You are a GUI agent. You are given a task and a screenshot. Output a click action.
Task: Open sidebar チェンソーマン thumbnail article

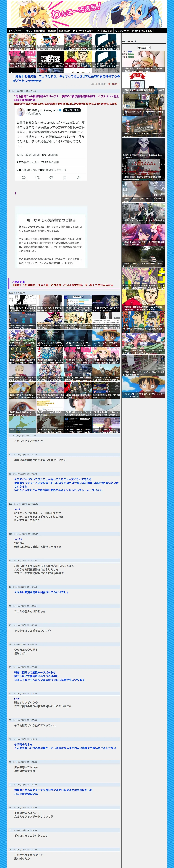tap(144, 278)
